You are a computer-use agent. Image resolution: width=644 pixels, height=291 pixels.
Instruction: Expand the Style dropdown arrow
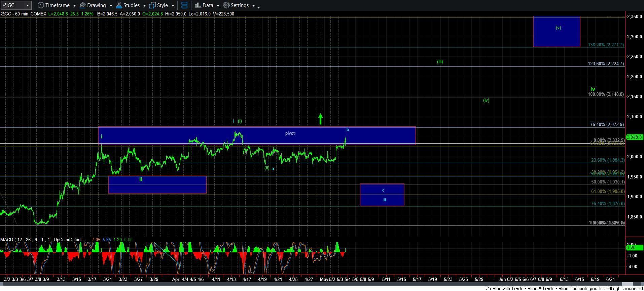173,6
